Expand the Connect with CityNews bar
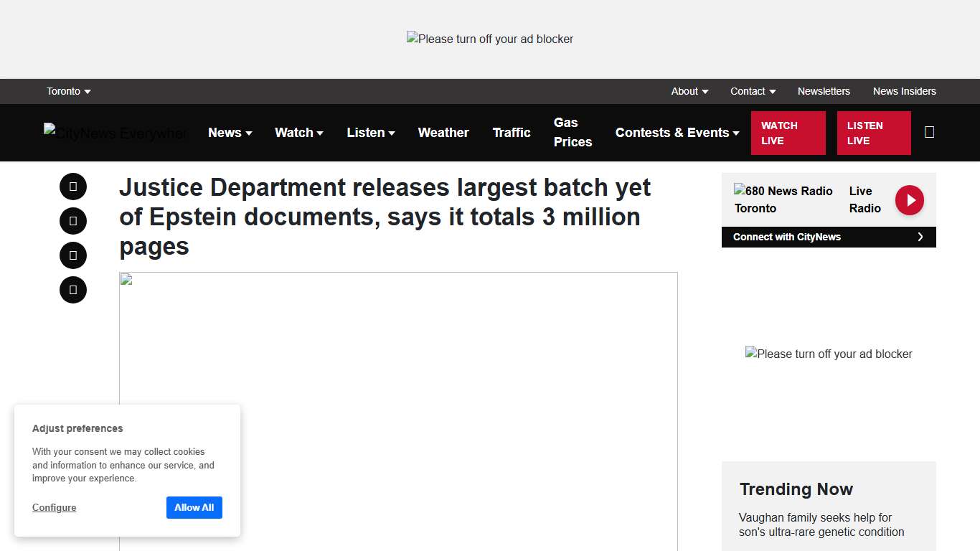The image size is (980, 551). coord(828,237)
